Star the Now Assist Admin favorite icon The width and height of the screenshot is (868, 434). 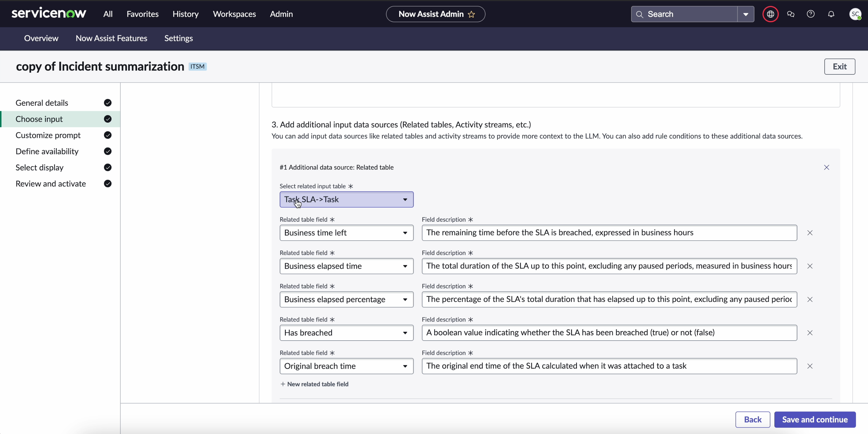click(x=471, y=14)
